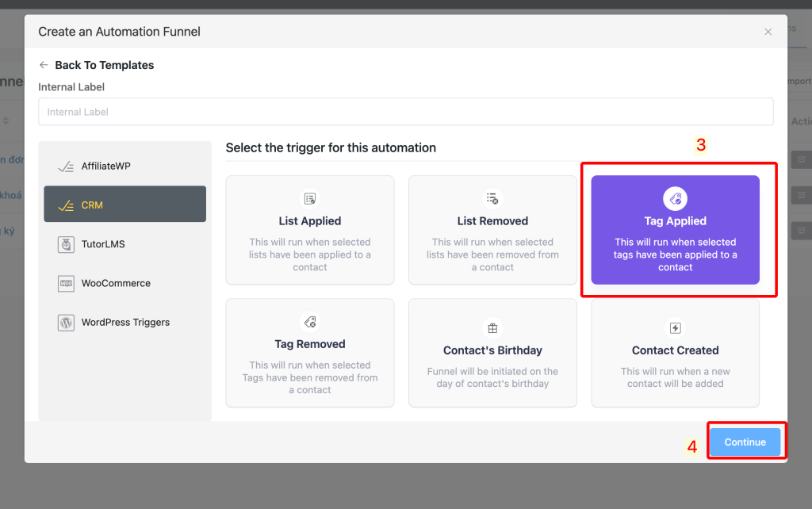Choose the Contact Created trigger card title
This screenshot has height=509, width=812.
pyautogui.click(x=675, y=350)
